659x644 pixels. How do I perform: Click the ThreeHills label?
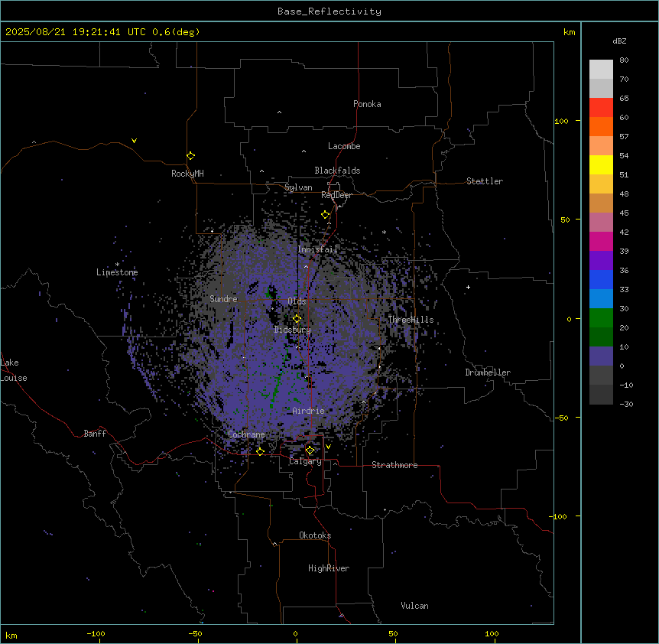coord(411,320)
